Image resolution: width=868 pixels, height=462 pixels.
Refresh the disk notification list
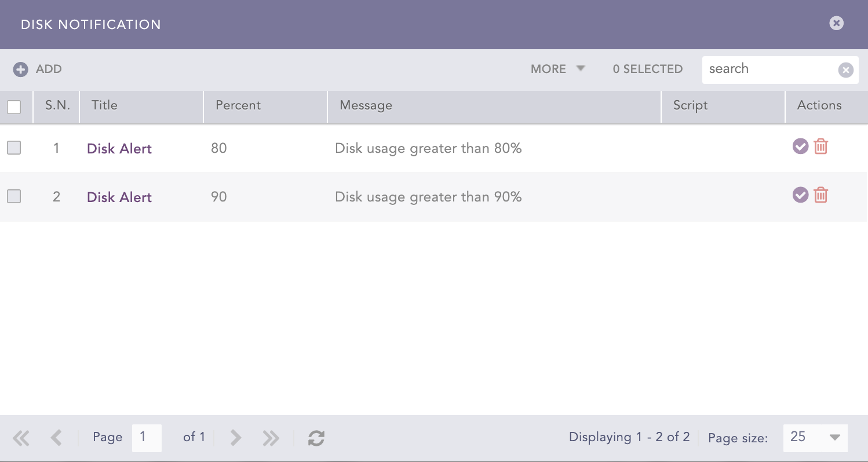coord(316,438)
